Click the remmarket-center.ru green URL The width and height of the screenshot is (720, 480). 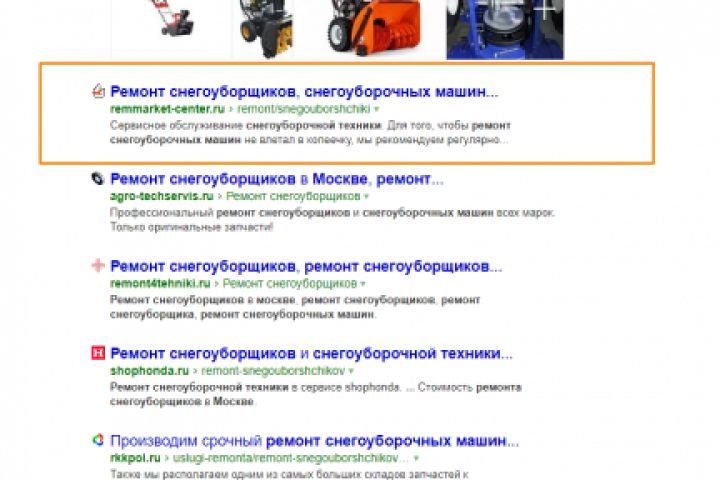point(167,109)
